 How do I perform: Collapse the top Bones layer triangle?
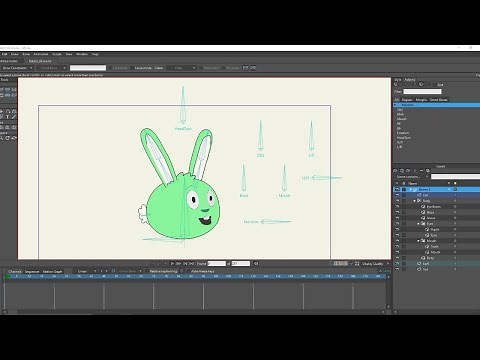pos(411,189)
